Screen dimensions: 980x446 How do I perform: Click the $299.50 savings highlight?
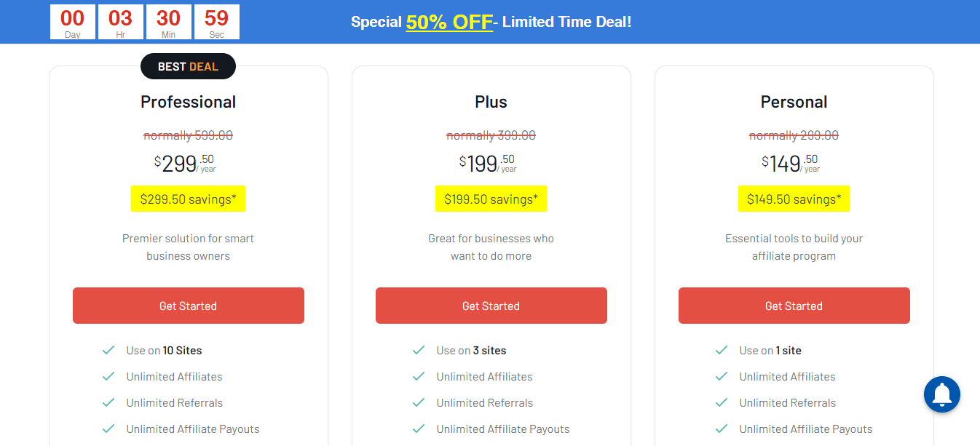pos(188,199)
